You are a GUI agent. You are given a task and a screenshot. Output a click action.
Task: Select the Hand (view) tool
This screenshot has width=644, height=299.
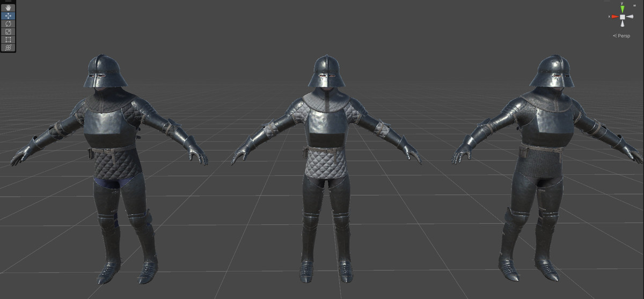click(8, 8)
